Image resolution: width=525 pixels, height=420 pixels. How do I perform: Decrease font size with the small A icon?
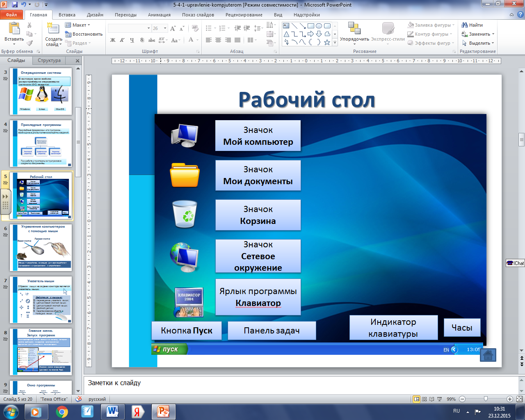[x=182, y=28]
